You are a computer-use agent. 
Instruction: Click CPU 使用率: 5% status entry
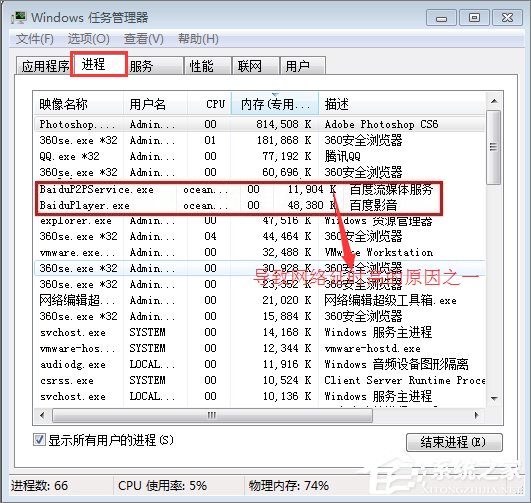tap(162, 486)
